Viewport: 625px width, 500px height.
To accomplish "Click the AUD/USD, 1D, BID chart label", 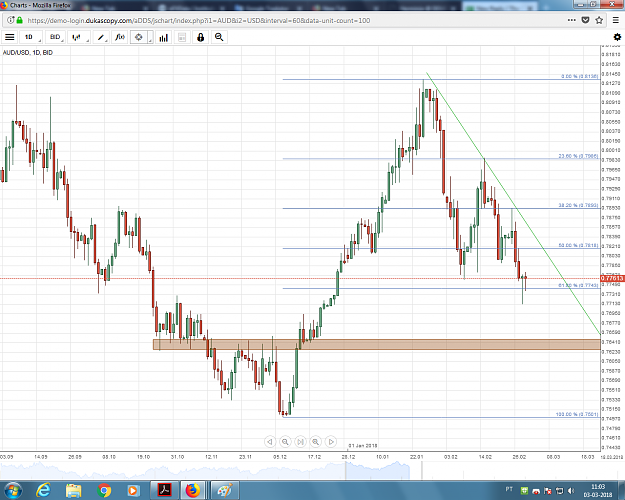I will pyautogui.click(x=28, y=53).
